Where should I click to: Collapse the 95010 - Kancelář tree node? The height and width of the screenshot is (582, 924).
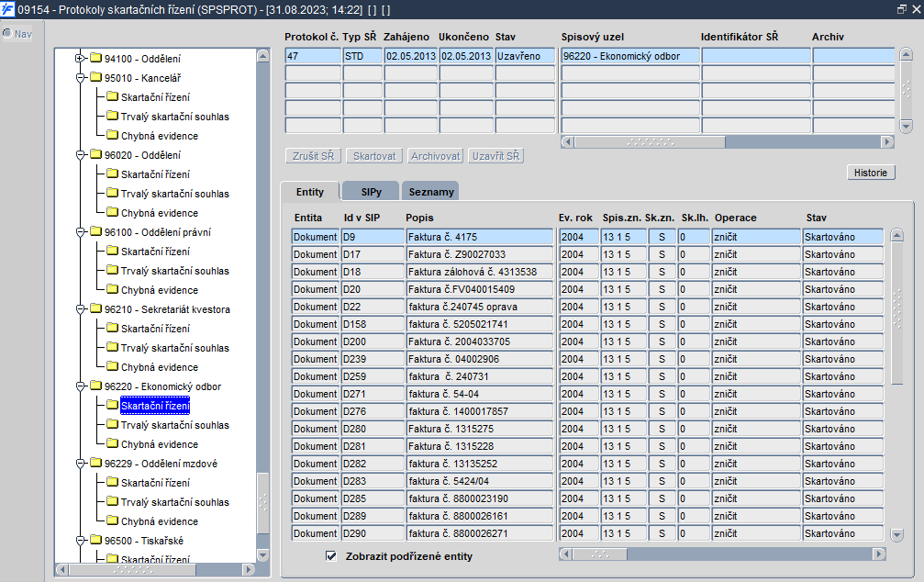tap(80, 78)
